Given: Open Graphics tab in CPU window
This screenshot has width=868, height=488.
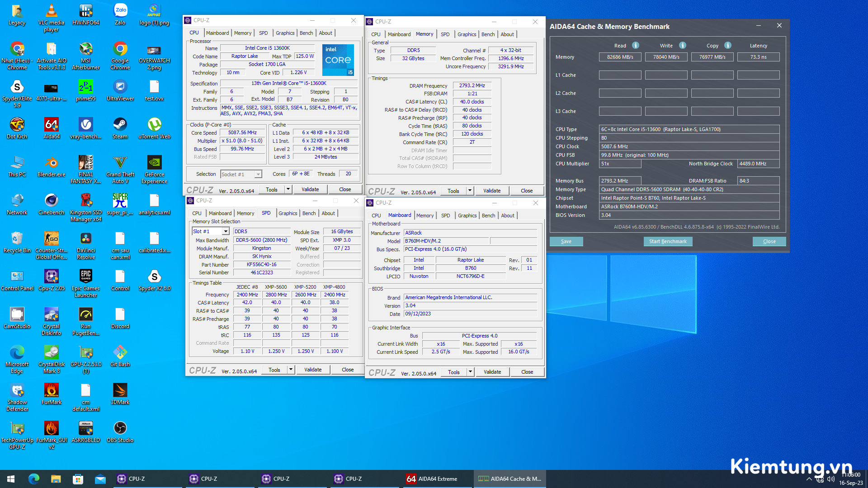Looking at the screenshot, I should click(285, 33).
